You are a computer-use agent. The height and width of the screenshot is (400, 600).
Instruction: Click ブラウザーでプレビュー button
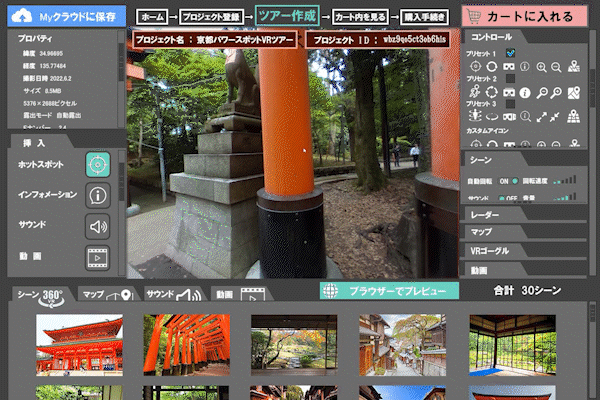(x=389, y=291)
